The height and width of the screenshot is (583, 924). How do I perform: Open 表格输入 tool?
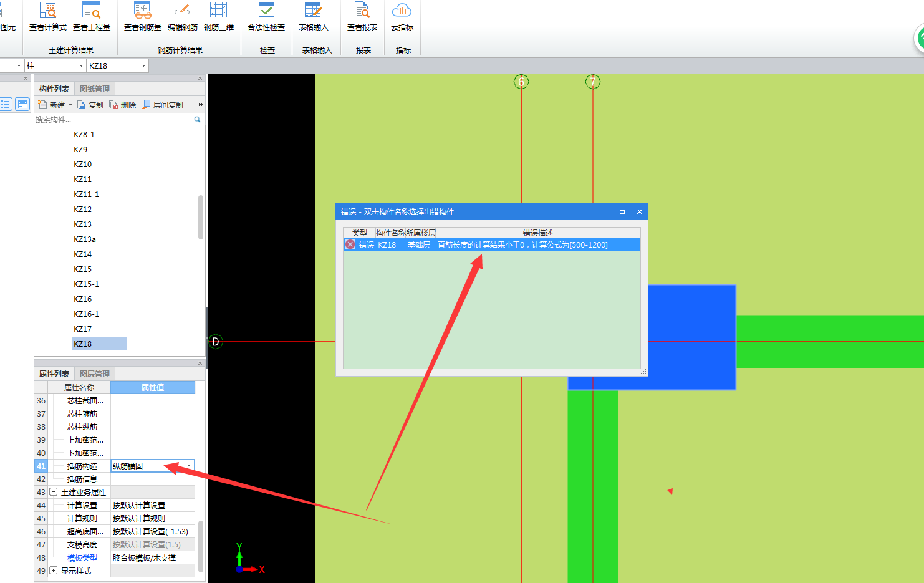click(x=314, y=17)
